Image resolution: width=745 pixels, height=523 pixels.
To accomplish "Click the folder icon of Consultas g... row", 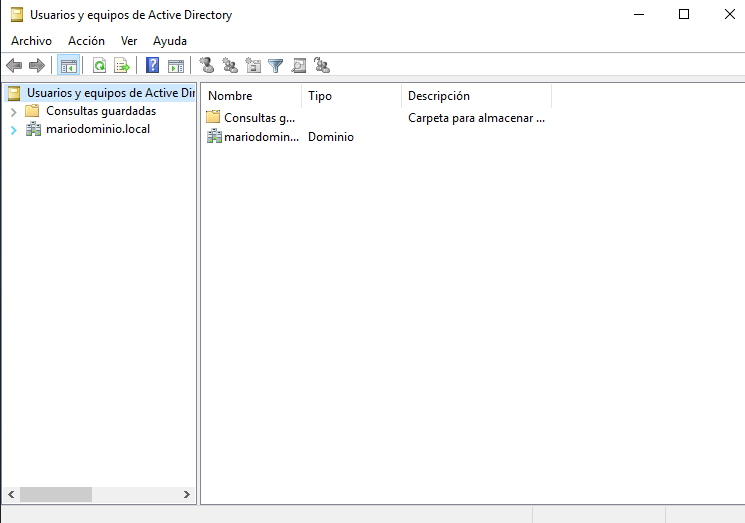I will (213, 117).
